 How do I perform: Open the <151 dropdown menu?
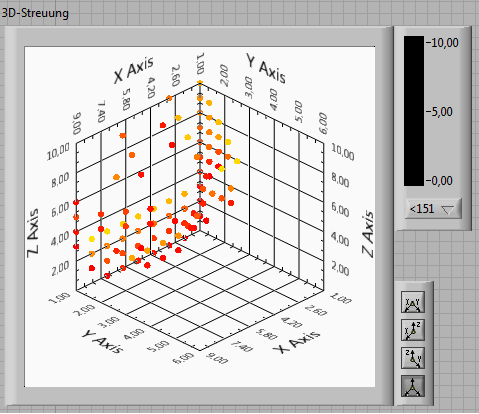pyautogui.click(x=433, y=209)
